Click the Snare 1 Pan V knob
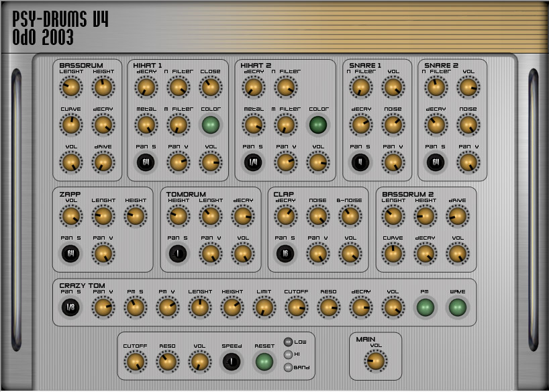Screen dimensions: 549x392 393,162
